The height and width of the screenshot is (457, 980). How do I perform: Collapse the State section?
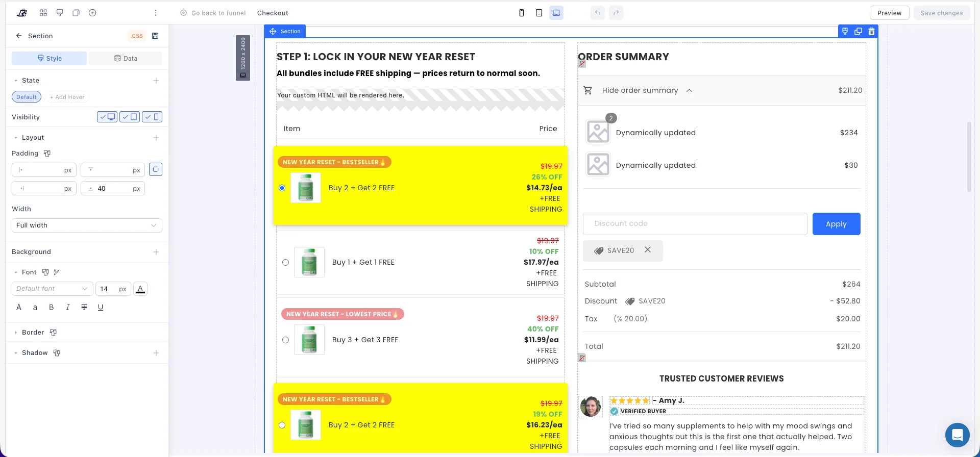click(x=16, y=81)
